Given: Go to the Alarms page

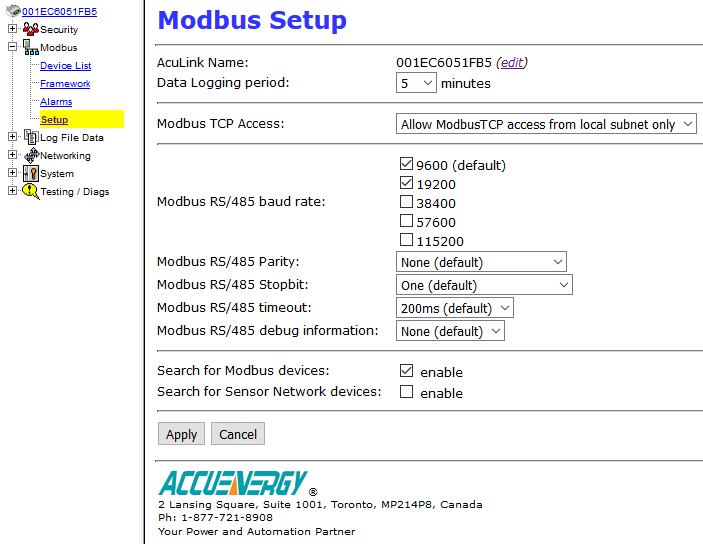Looking at the screenshot, I should coord(56,102).
